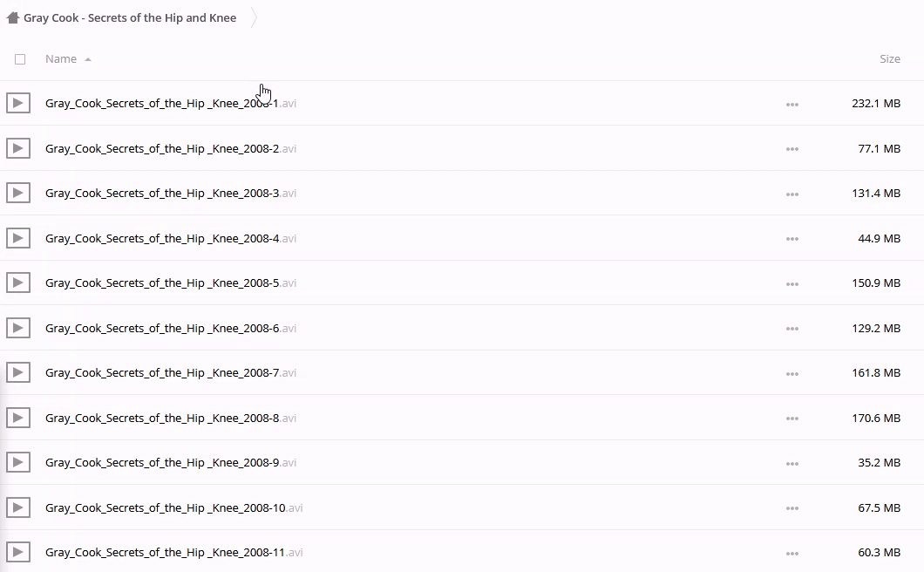Click the video icon next to 2008-4.avi
The width and height of the screenshot is (924, 572).
18,238
